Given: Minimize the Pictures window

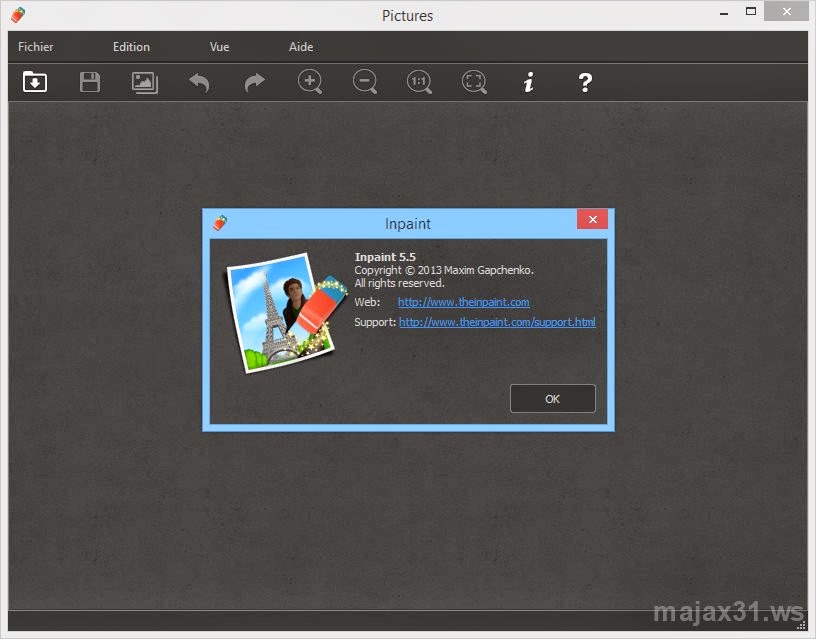Looking at the screenshot, I should pyautogui.click(x=724, y=13).
